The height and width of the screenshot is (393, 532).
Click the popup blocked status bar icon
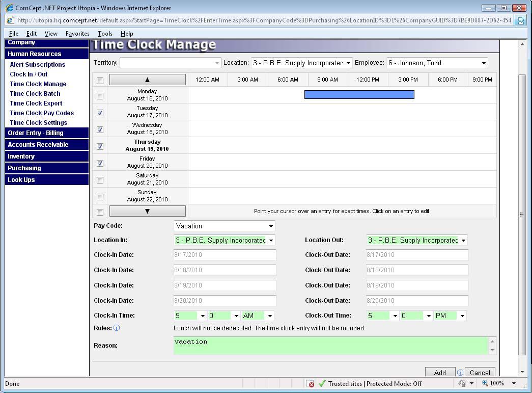[x=310, y=383]
